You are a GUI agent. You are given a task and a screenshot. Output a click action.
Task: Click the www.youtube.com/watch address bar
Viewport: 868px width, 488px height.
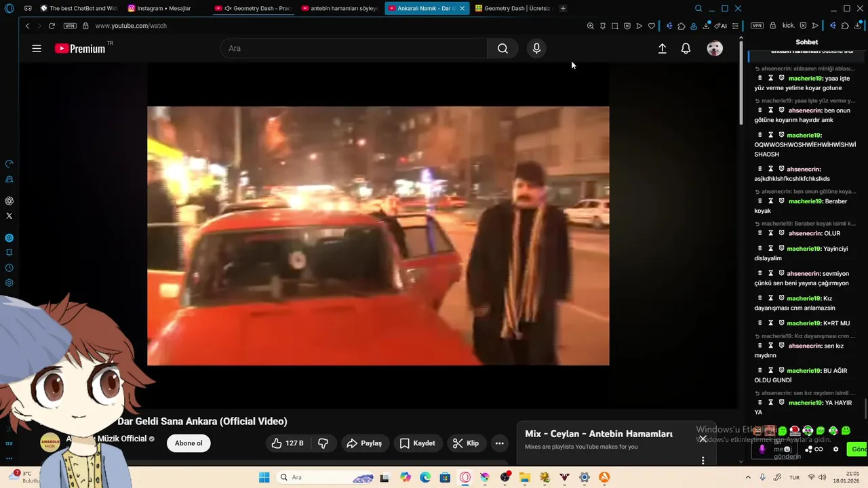tap(131, 26)
